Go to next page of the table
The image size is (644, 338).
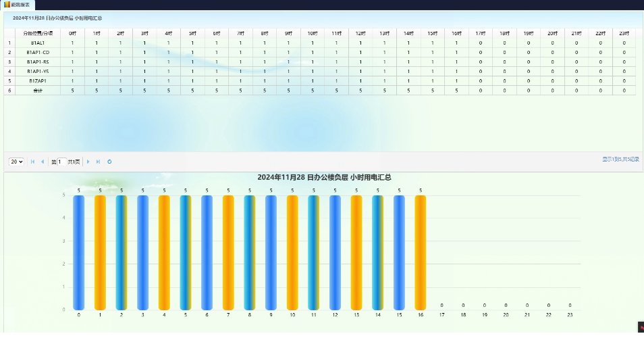(88, 162)
